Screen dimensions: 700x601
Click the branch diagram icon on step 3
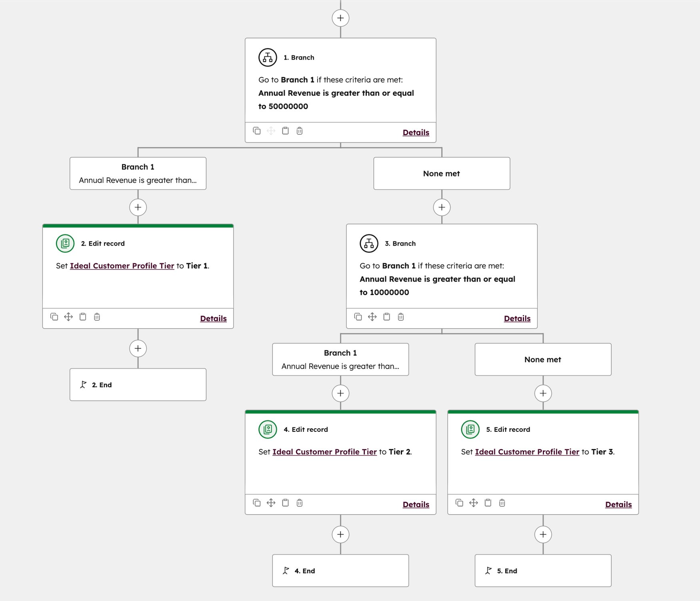[369, 243]
